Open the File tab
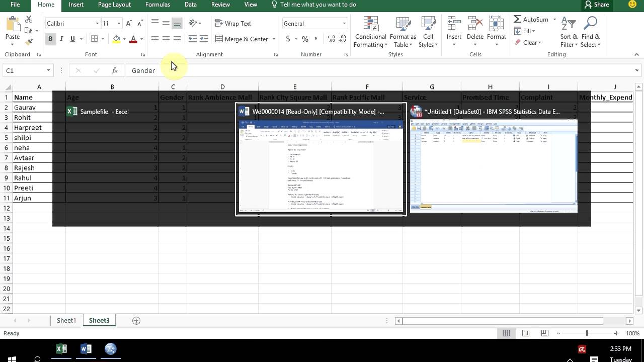 click(x=15, y=5)
